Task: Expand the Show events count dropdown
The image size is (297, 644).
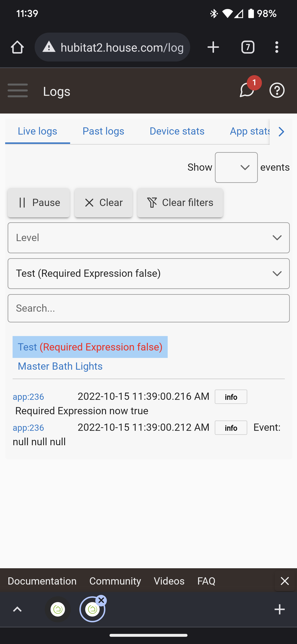Action: coord(236,167)
